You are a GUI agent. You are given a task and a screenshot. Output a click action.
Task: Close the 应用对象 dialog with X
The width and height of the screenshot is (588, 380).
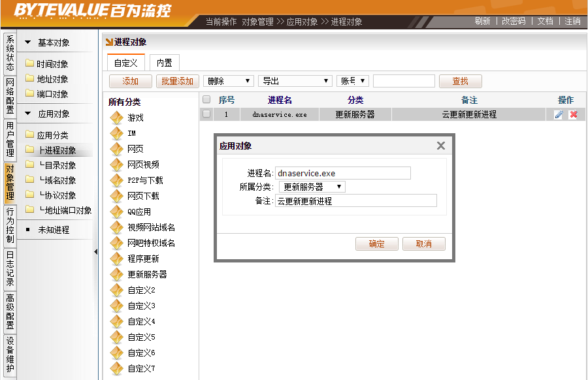point(440,146)
